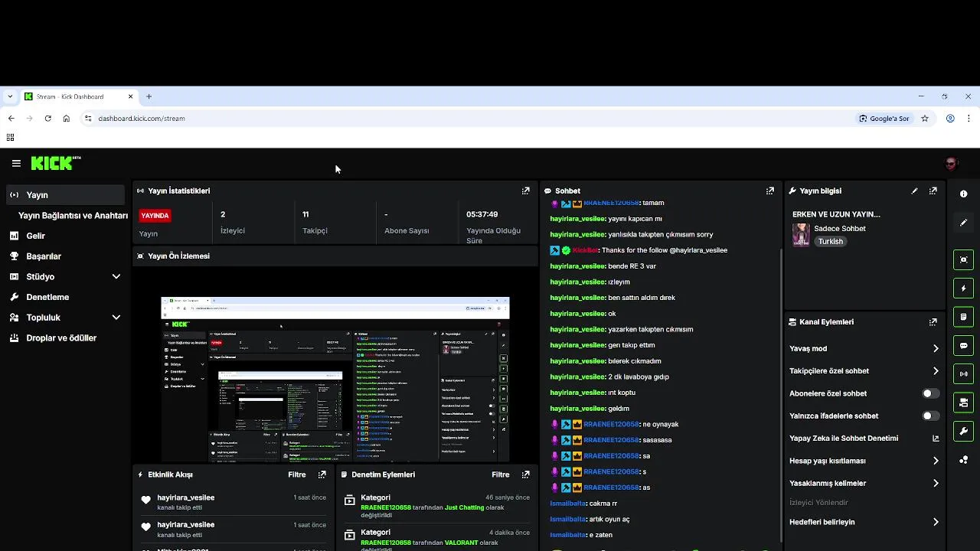Click the info icon in the right sidebar
Screen dimensions: 980x551
pyautogui.click(x=964, y=194)
